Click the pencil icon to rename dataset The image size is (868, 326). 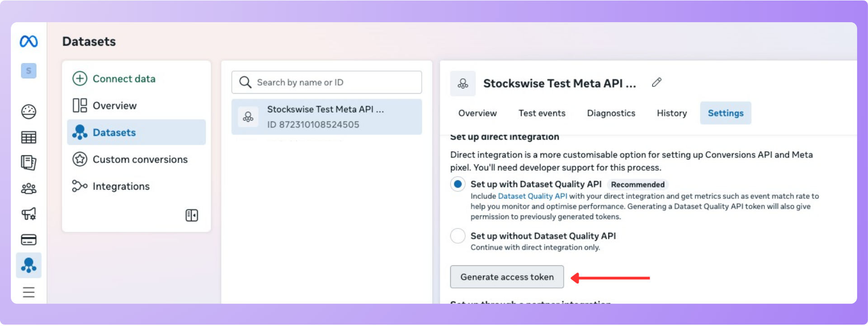(x=656, y=82)
